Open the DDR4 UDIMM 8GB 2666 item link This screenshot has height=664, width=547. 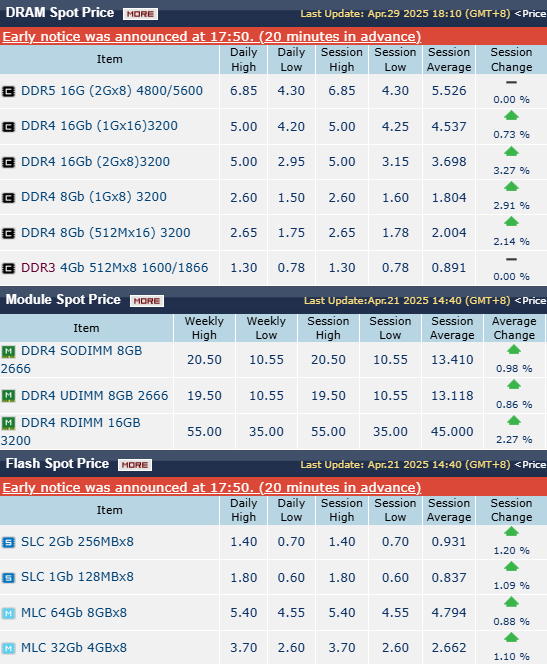[x=94, y=396]
